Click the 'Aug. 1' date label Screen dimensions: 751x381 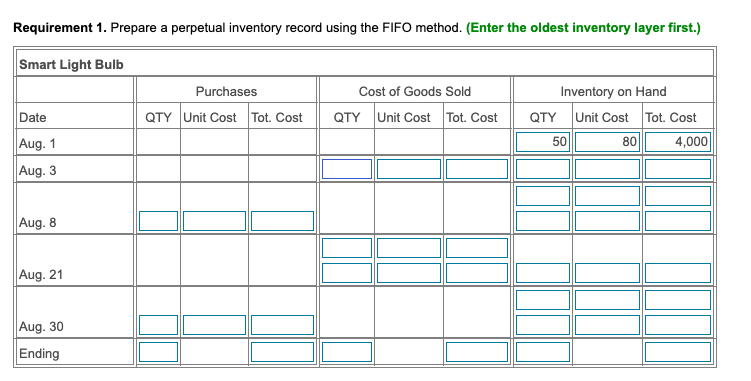coord(37,144)
